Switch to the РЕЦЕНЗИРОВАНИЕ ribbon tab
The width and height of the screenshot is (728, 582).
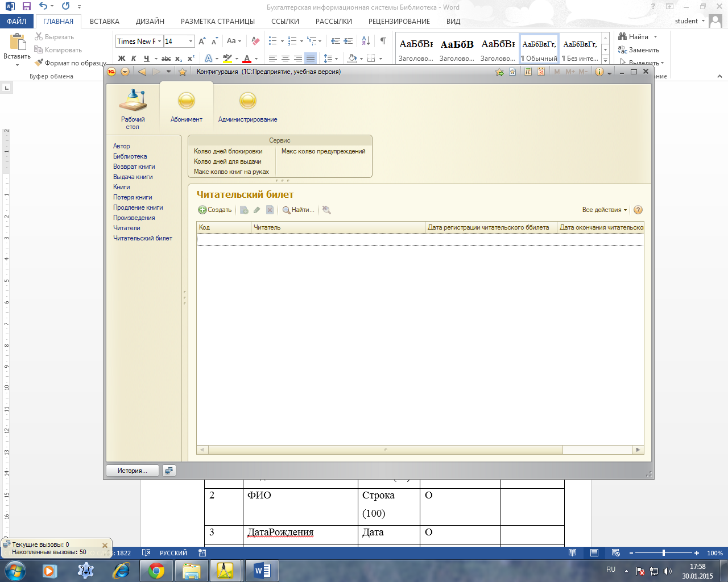[x=399, y=21]
